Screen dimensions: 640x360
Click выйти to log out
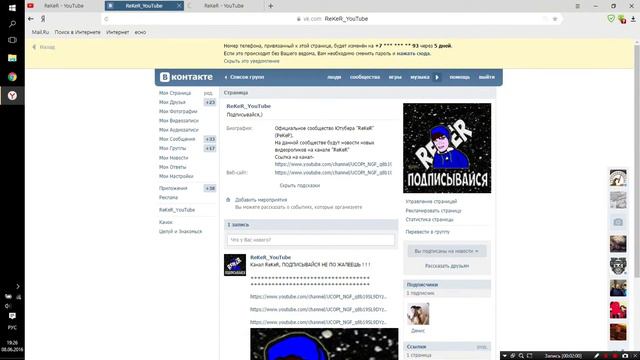[x=487, y=77]
